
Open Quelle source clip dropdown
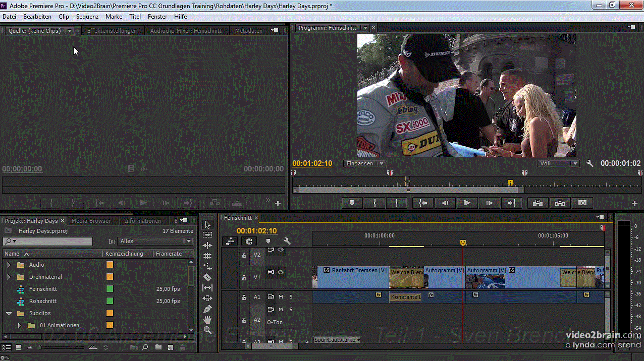pyautogui.click(x=70, y=31)
